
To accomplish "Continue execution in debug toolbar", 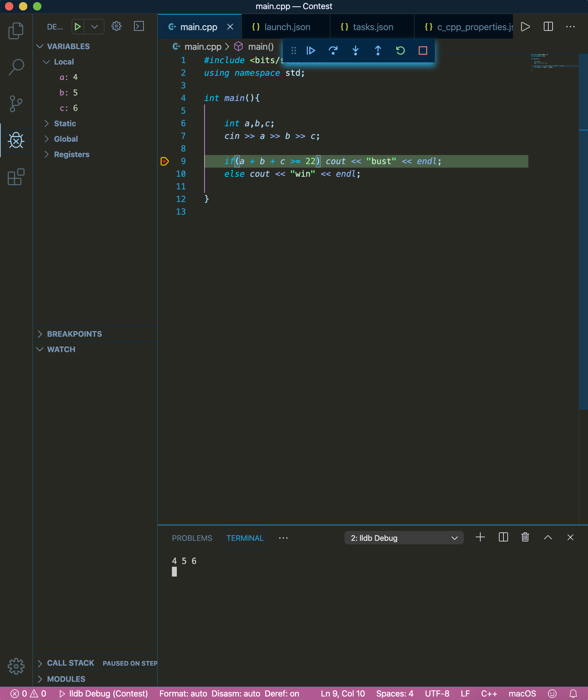I will (x=311, y=51).
